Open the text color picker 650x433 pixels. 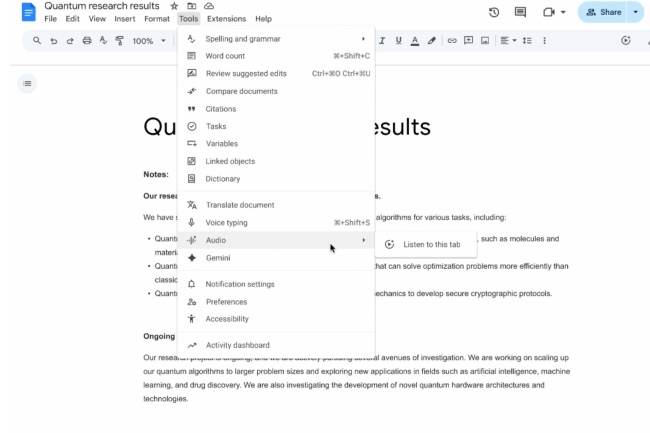(415, 41)
